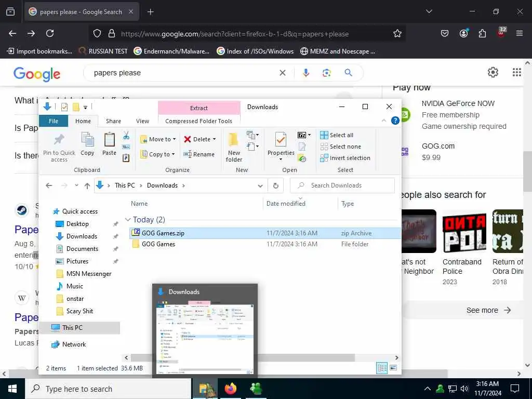Click the Paste clipboard icon
This screenshot has width=532, height=399.
coord(109,140)
